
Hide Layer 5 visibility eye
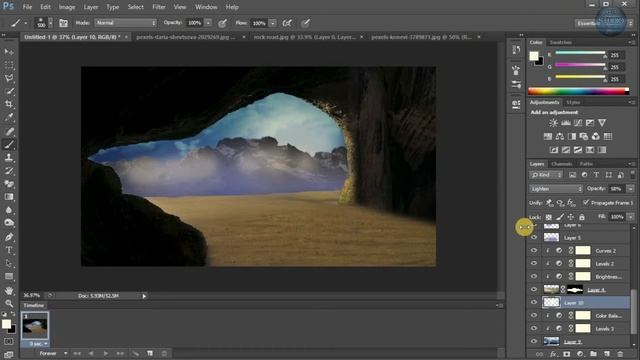click(534, 237)
